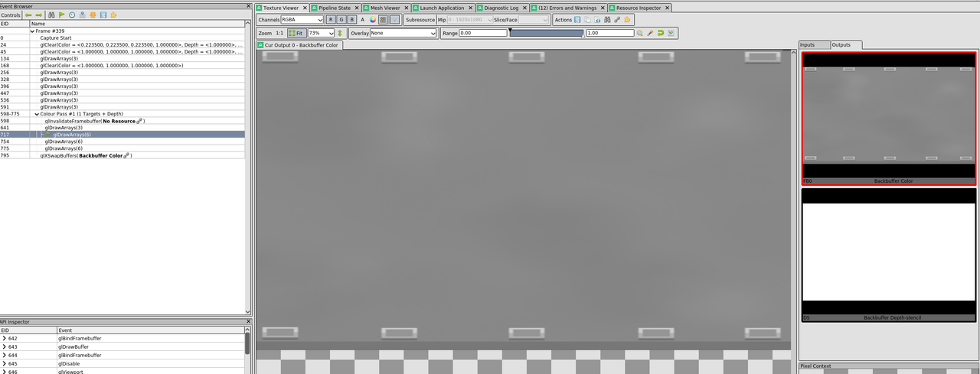Screen dimensions: 980x374
Task: Open the Channels RGBA dropdown
Action: (302, 19)
